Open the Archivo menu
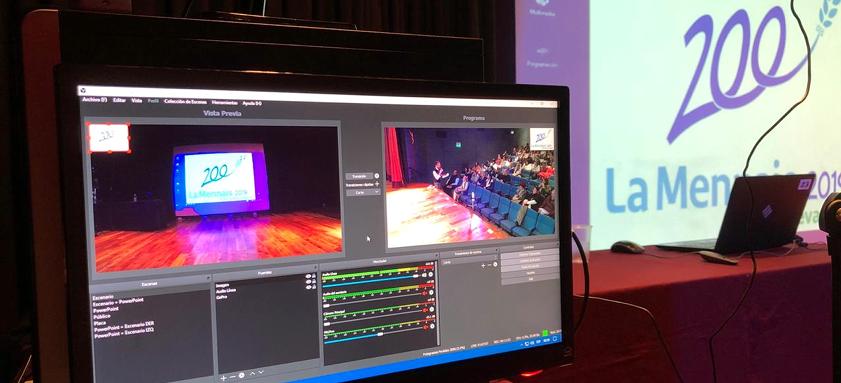This screenshot has width=841, height=383. [94, 99]
